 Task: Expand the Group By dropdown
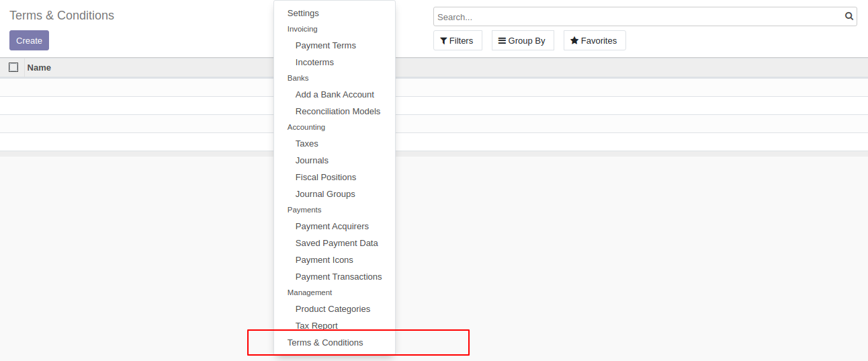(522, 41)
